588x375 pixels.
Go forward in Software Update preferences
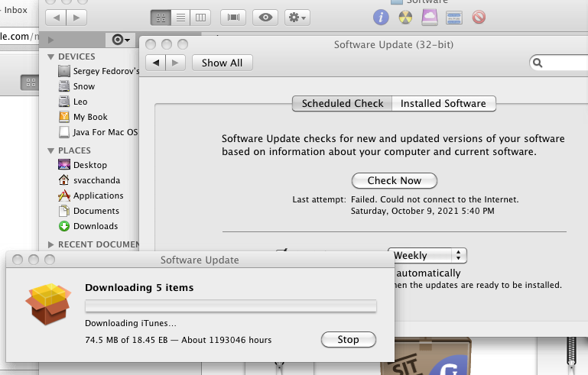tap(175, 63)
